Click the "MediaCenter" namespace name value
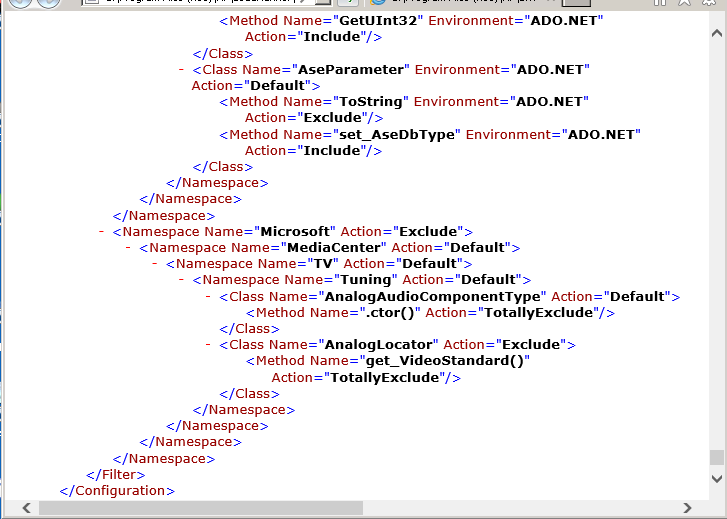 pyautogui.click(x=334, y=248)
